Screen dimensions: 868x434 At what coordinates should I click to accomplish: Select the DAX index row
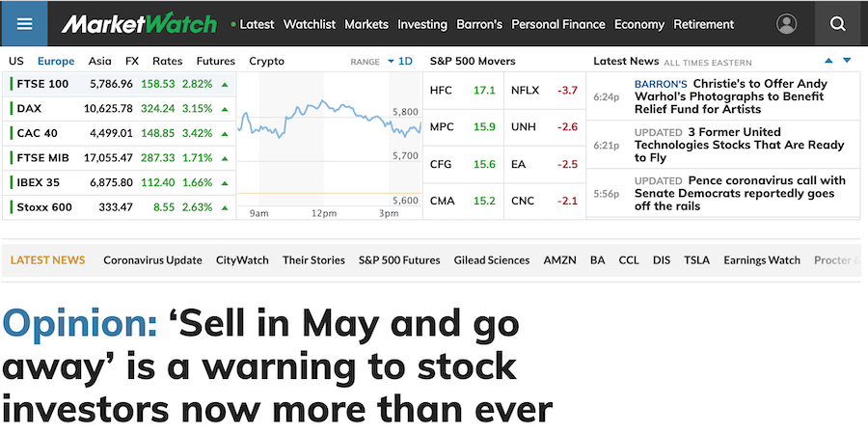point(120,108)
